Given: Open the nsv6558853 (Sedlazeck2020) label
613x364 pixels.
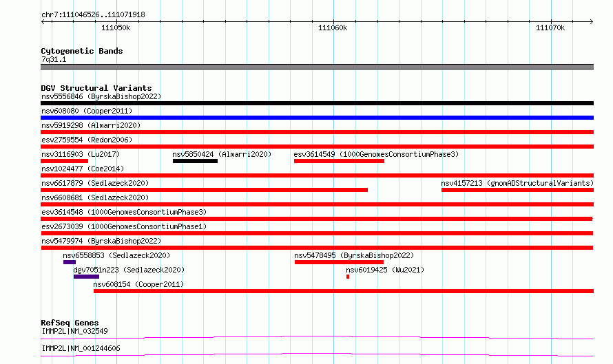Looking at the screenshot, I should click(116, 255).
